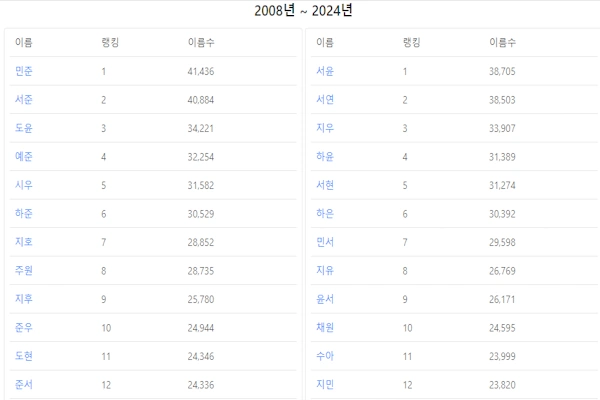
Task: Select the name link 예준
Action: [x=24, y=157]
